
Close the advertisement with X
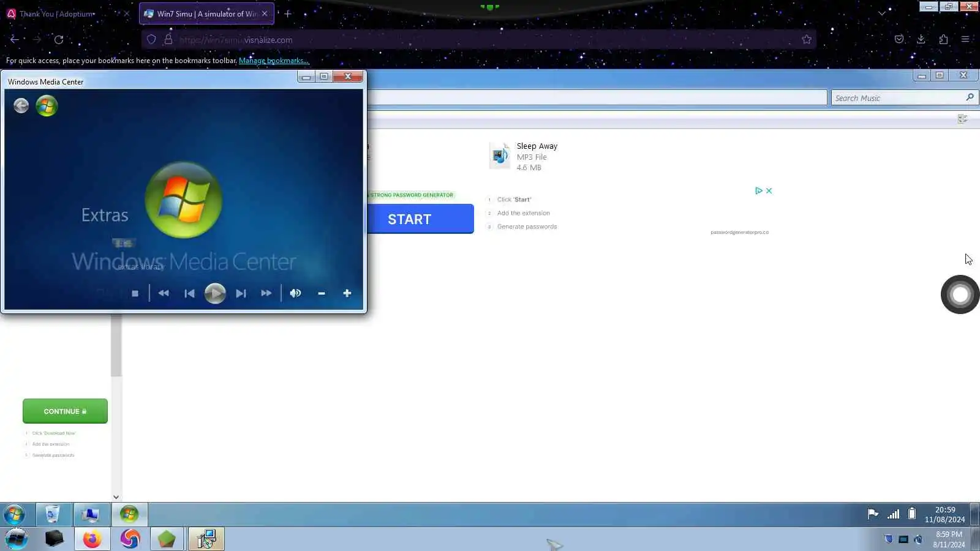769,190
